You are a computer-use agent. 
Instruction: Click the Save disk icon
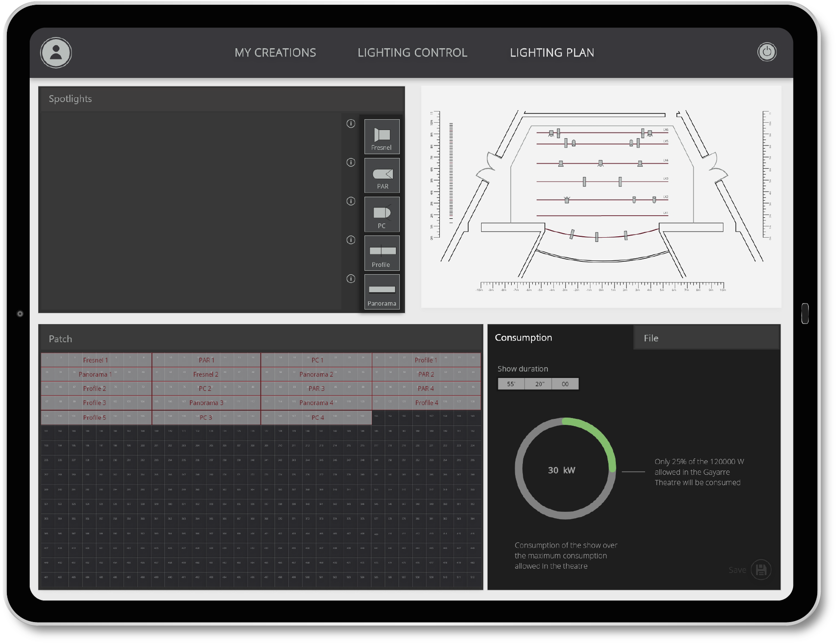[x=760, y=570]
